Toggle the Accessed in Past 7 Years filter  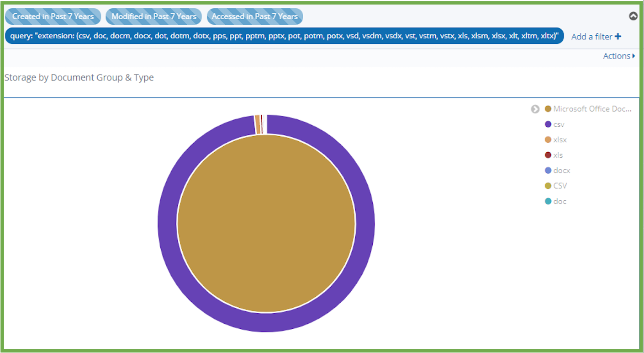click(x=254, y=16)
